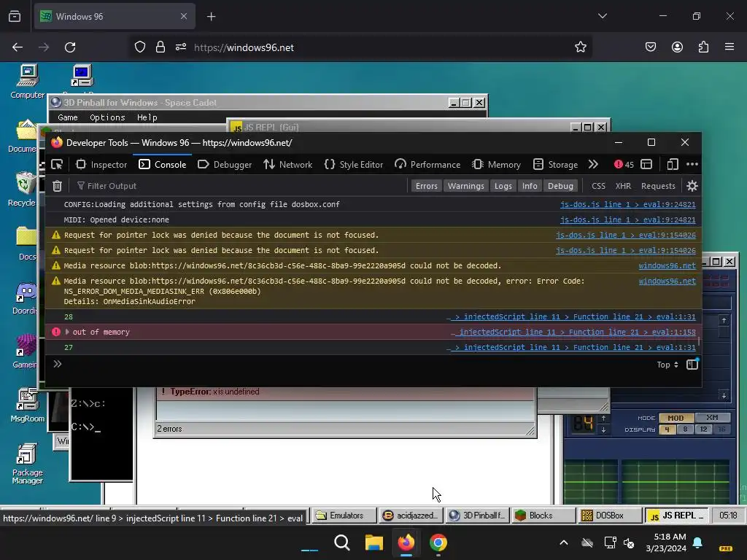Reload the page in Firefox
The height and width of the screenshot is (560, 747).
[x=70, y=47]
